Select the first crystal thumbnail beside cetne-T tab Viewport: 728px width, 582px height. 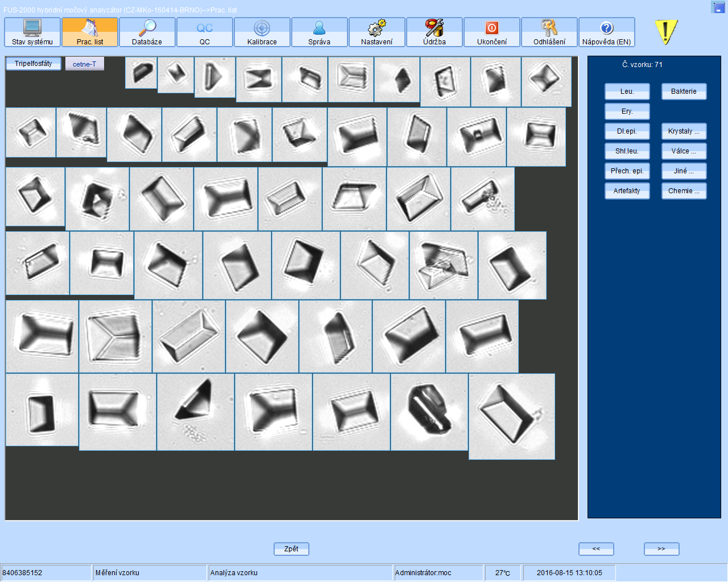pyautogui.click(x=141, y=73)
